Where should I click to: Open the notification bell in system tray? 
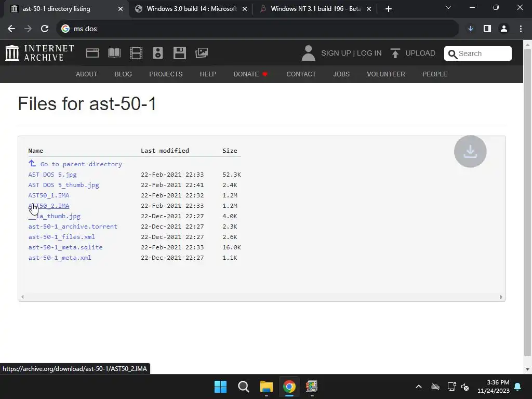(518, 387)
